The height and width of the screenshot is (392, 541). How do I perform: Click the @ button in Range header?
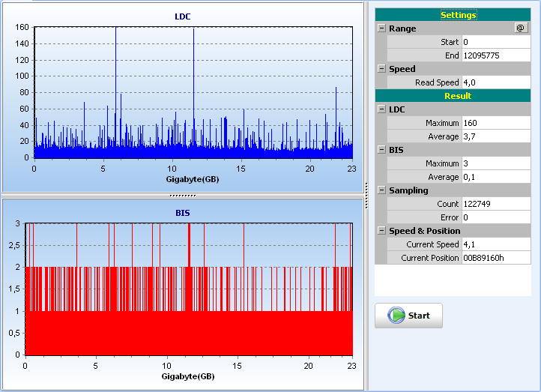(521, 28)
